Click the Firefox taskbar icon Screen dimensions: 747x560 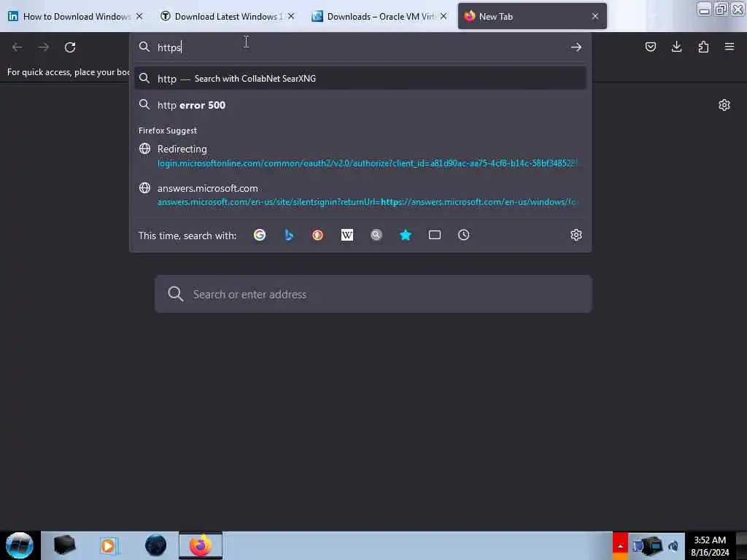click(201, 545)
